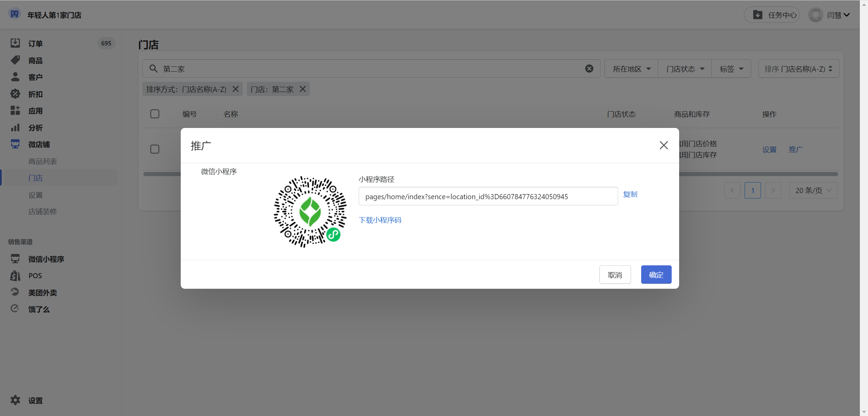Click the 销售渠道 section label
Screen dimensions: 868x416
coord(20,242)
